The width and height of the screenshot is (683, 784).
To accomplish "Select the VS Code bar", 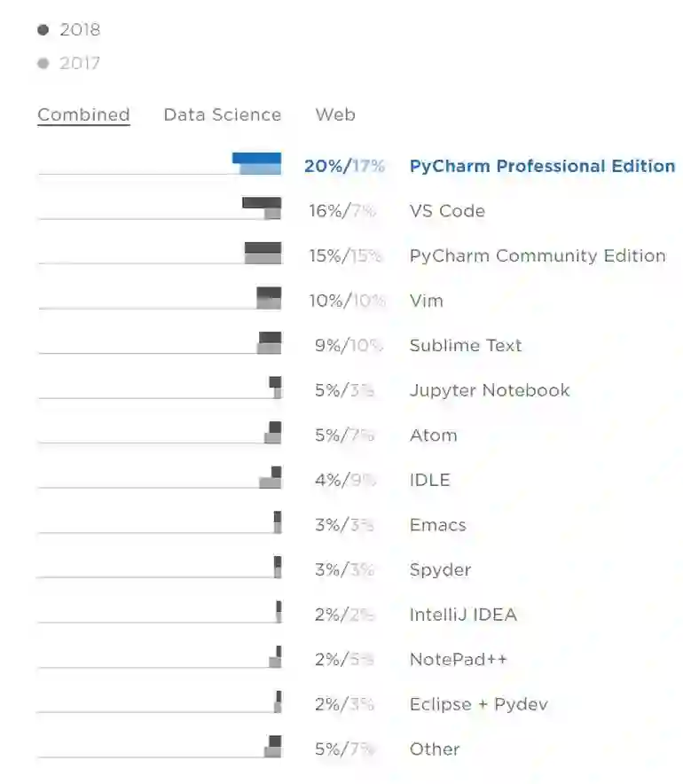I will (x=263, y=208).
